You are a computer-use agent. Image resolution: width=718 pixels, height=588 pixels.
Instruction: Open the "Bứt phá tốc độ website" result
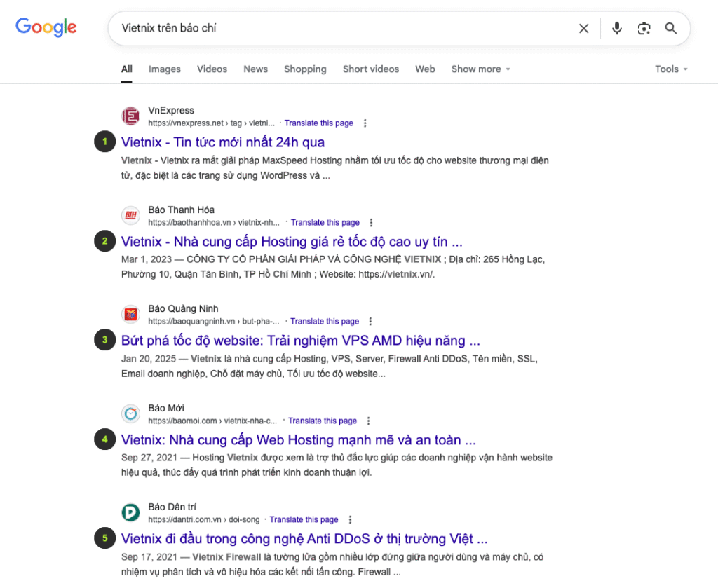[300, 341]
